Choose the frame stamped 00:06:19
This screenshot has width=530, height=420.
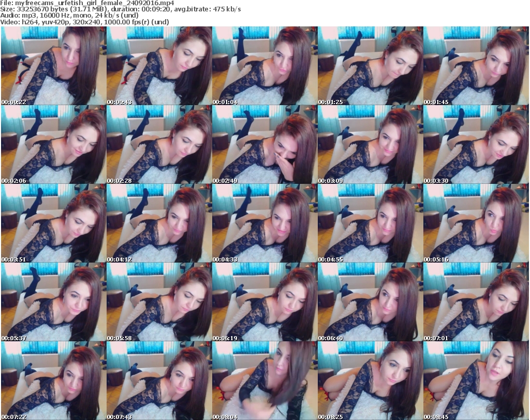point(264,302)
